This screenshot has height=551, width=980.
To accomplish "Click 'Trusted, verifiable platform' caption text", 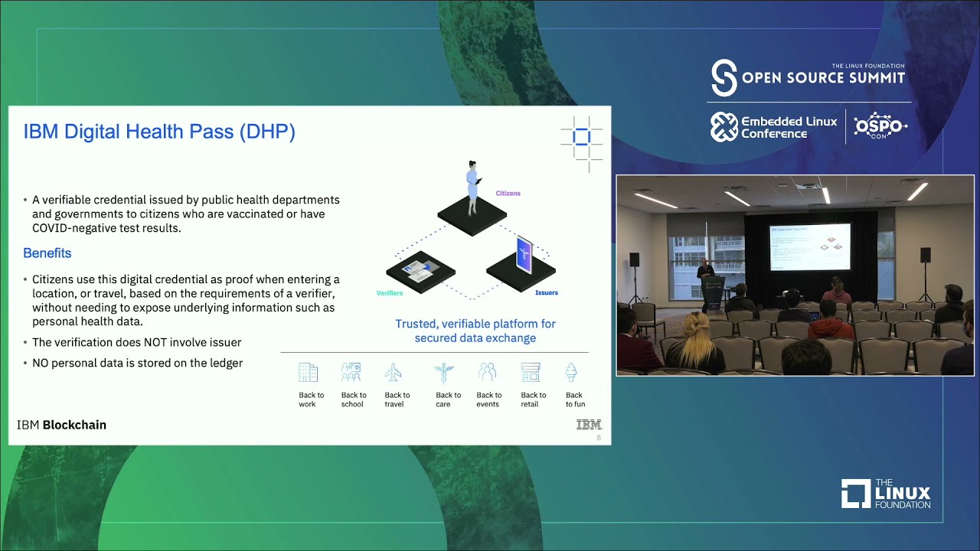I will [x=475, y=331].
